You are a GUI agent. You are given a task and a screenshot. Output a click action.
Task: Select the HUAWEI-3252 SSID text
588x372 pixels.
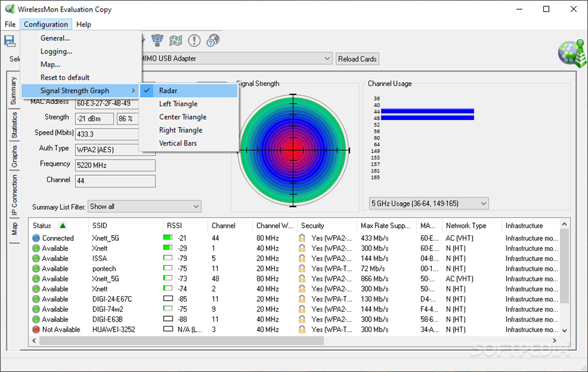pos(114,329)
